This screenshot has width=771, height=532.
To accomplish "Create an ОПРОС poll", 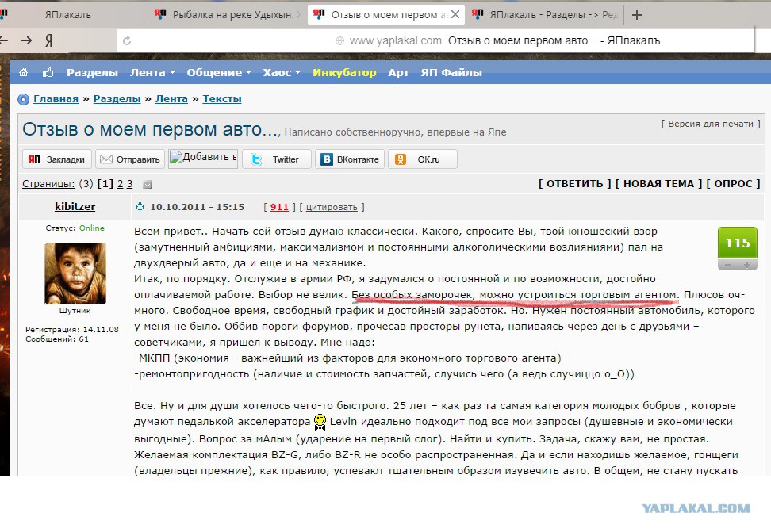I will click(733, 184).
